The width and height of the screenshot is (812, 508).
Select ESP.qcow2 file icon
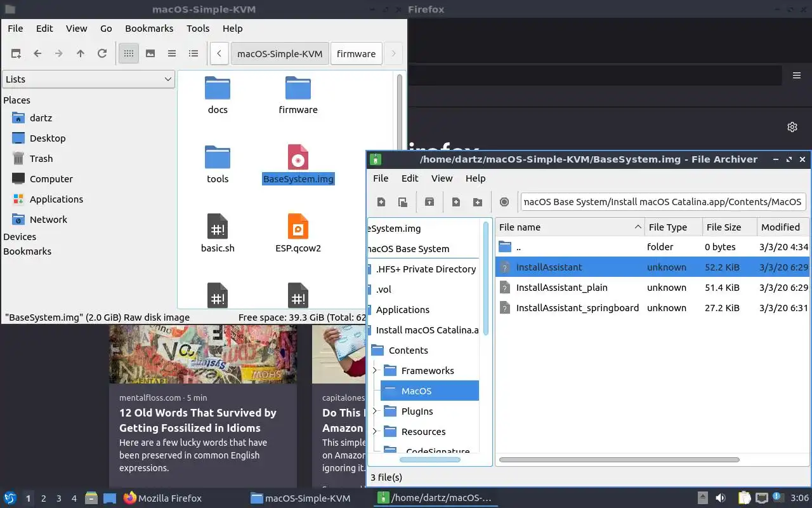click(298, 227)
